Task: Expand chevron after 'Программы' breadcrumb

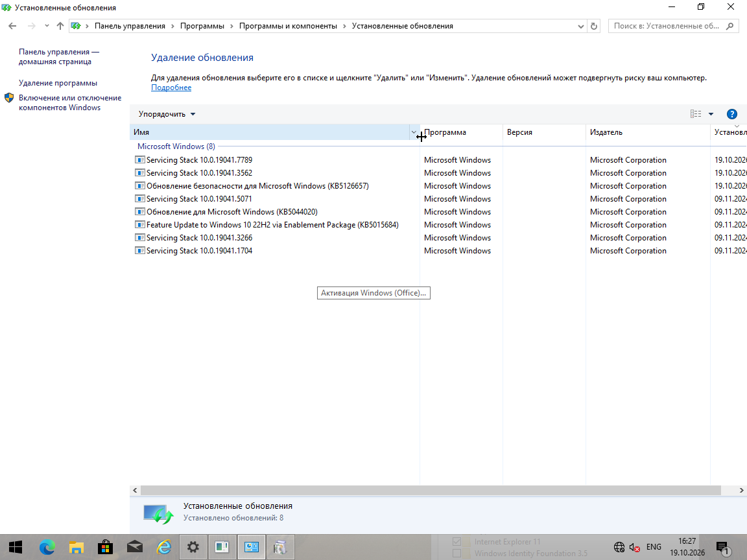Action: click(x=232, y=26)
